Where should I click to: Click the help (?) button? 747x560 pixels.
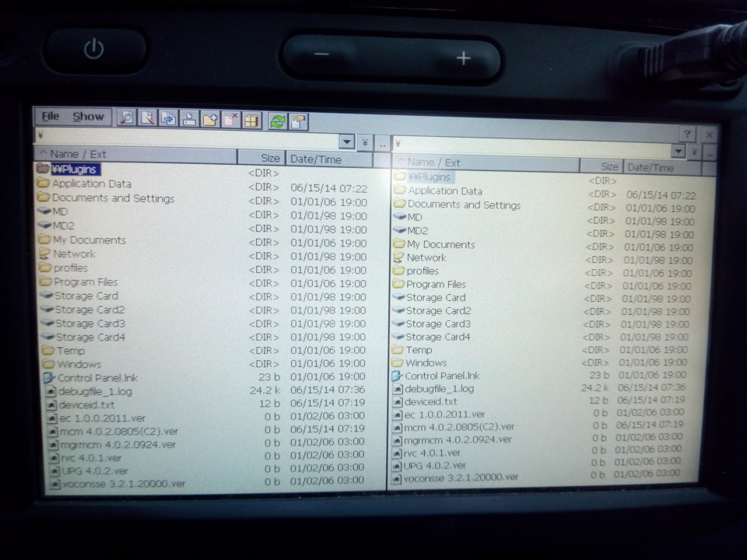687,135
